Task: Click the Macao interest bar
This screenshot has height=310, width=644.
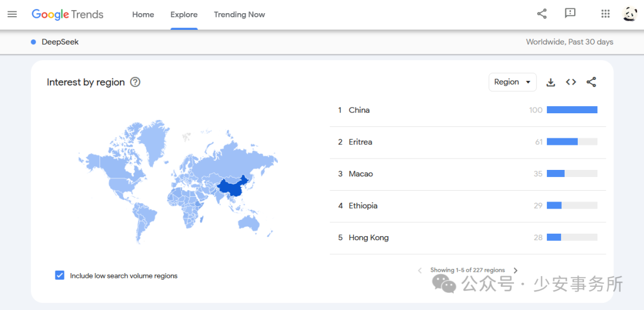Action: click(571, 173)
